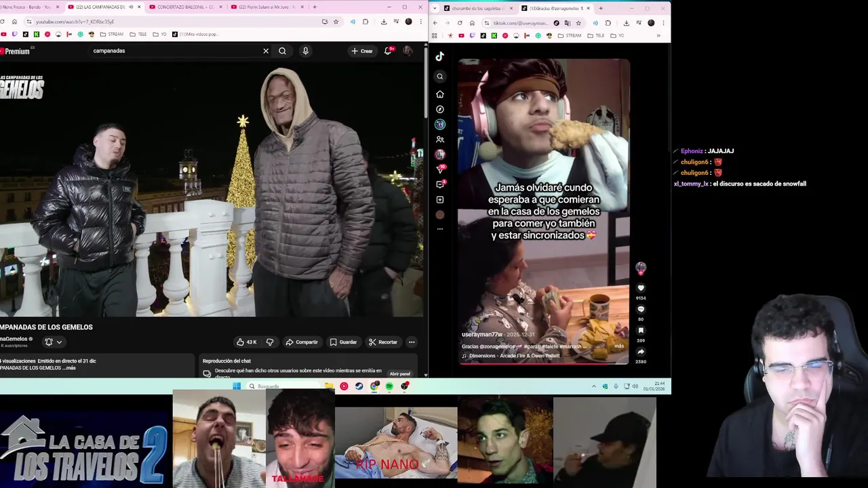868x488 pixels.
Task: Open Steam from the Windows taskbar
Action: [359, 386]
